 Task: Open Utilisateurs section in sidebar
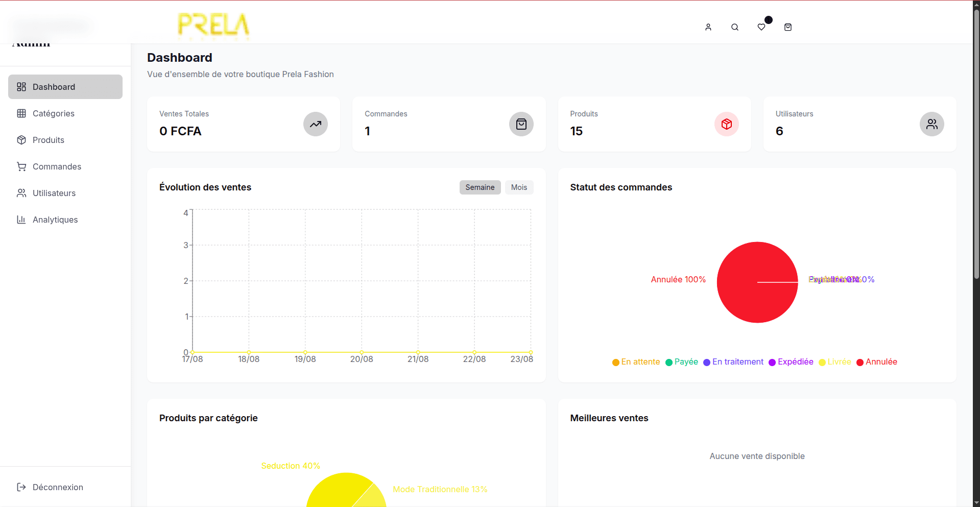[x=65, y=193]
